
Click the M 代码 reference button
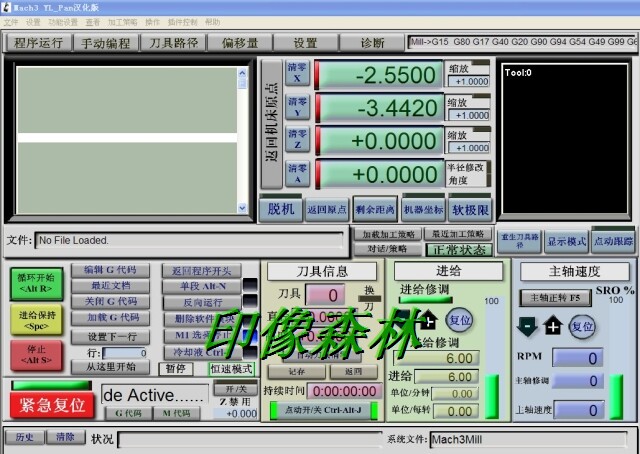tap(176, 413)
